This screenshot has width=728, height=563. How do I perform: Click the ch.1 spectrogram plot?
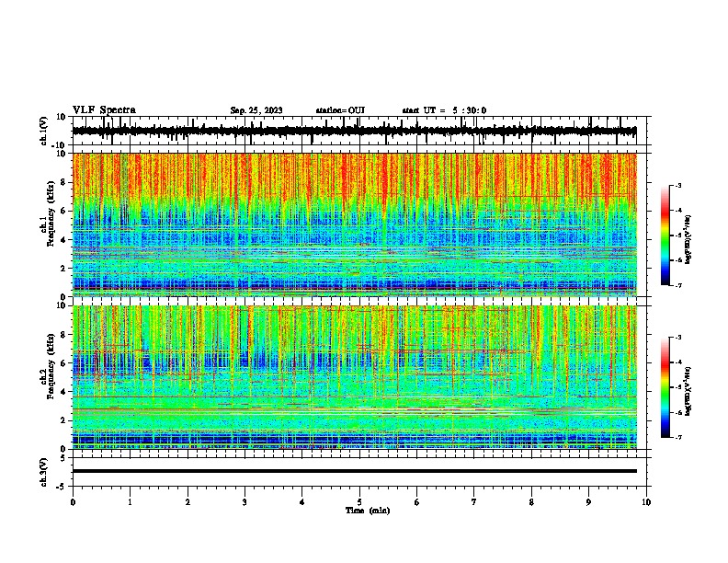coord(354,224)
